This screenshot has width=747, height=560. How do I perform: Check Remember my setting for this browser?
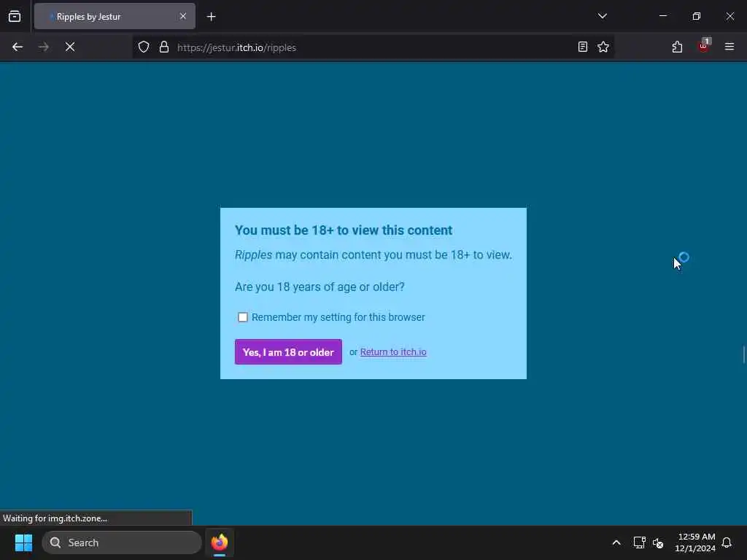(243, 317)
